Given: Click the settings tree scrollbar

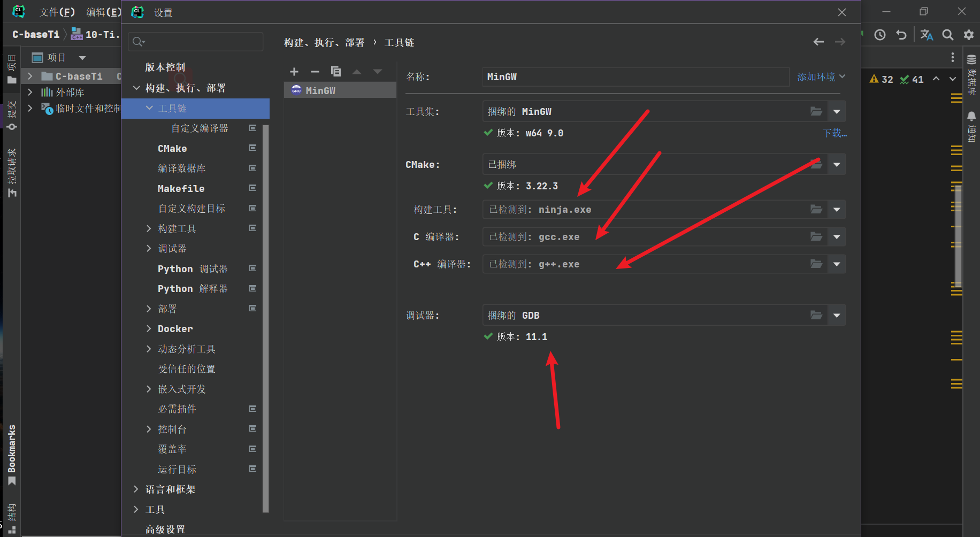Looking at the screenshot, I should [265, 318].
